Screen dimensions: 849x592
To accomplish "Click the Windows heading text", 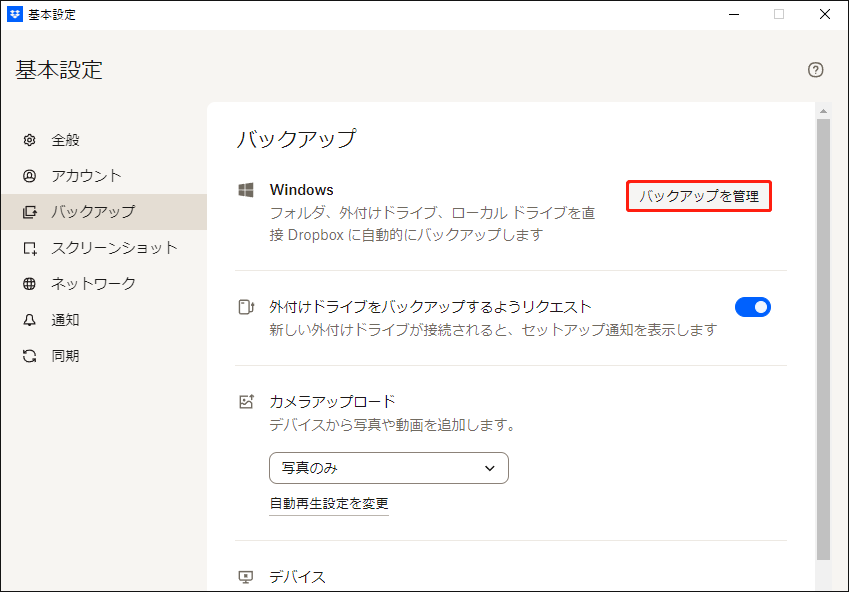I will [302, 190].
